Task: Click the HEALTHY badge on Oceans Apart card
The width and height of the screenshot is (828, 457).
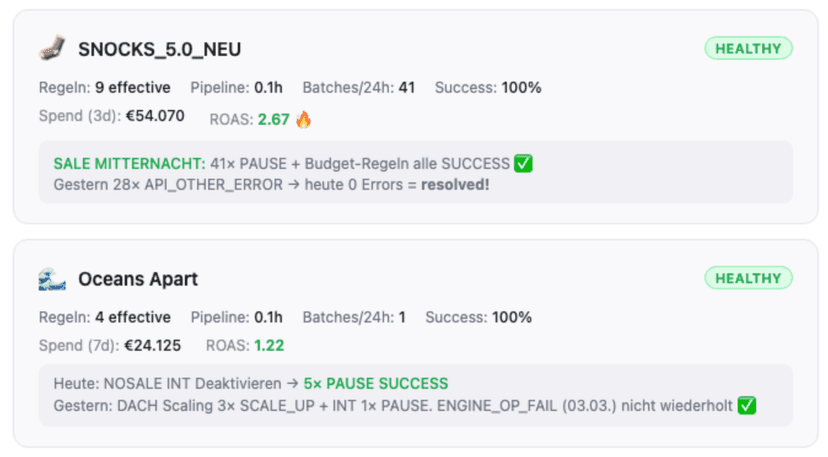Action: 748,278
